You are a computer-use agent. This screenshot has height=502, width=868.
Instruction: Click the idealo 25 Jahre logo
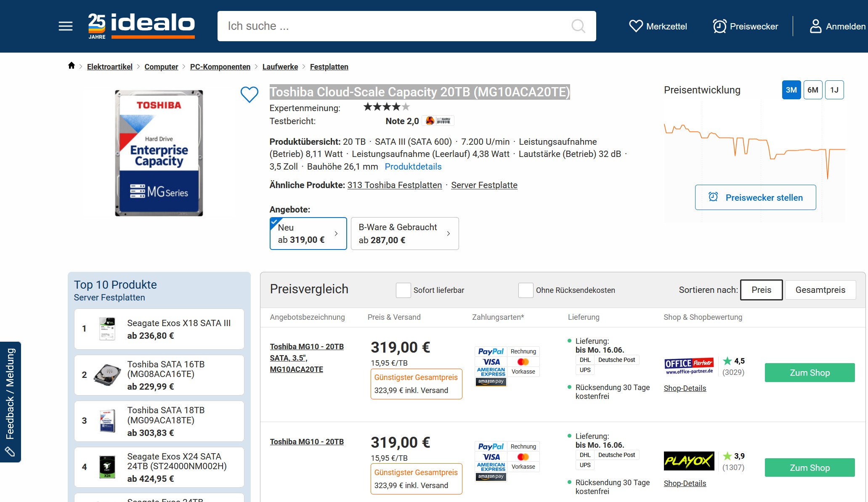pyautogui.click(x=141, y=26)
